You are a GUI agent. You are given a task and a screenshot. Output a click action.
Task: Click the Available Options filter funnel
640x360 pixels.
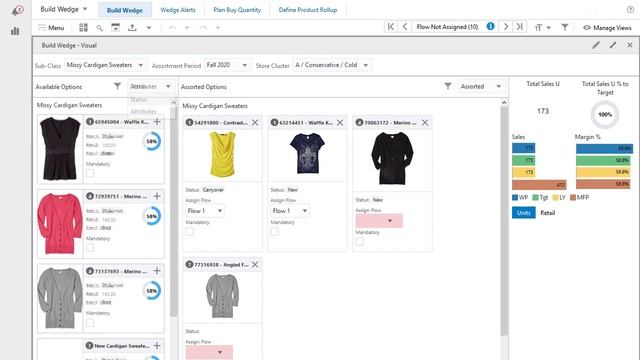[117, 86]
